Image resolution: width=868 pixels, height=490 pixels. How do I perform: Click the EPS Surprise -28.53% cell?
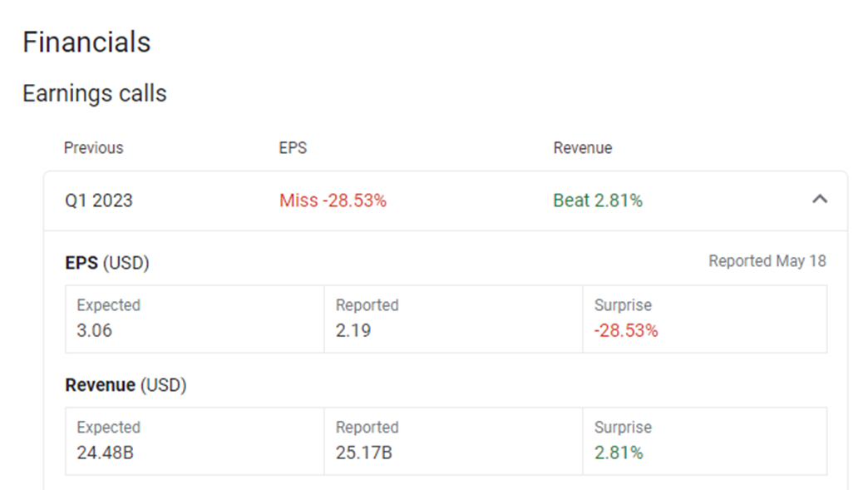click(705, 319)
